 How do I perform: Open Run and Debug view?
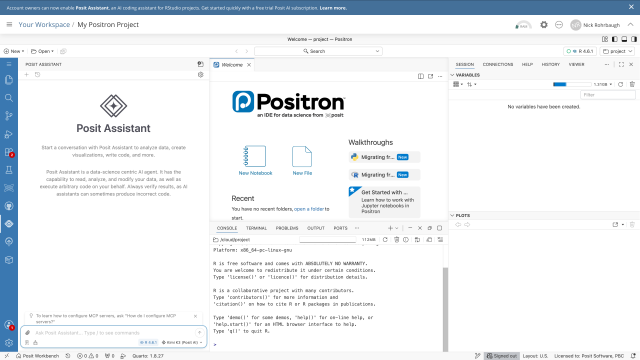point(9,134)
